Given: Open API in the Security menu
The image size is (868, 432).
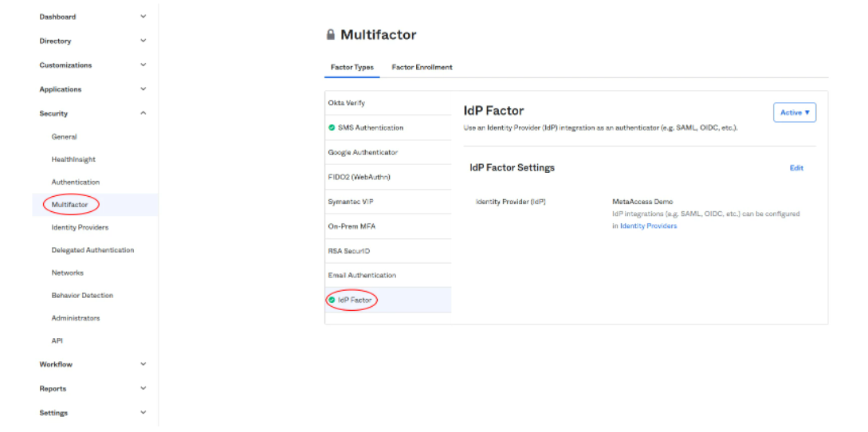Looking at the screenshot, I should point(57,341).
